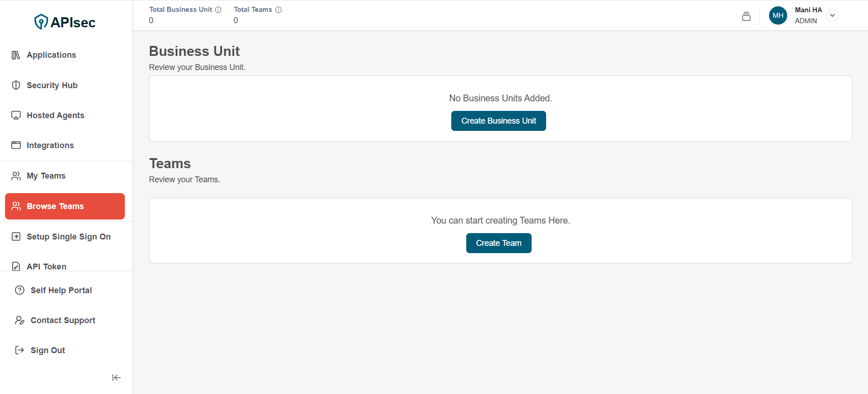Go to Setup Single Sign On
Viewport: 868px width, 394px height.
68,237
